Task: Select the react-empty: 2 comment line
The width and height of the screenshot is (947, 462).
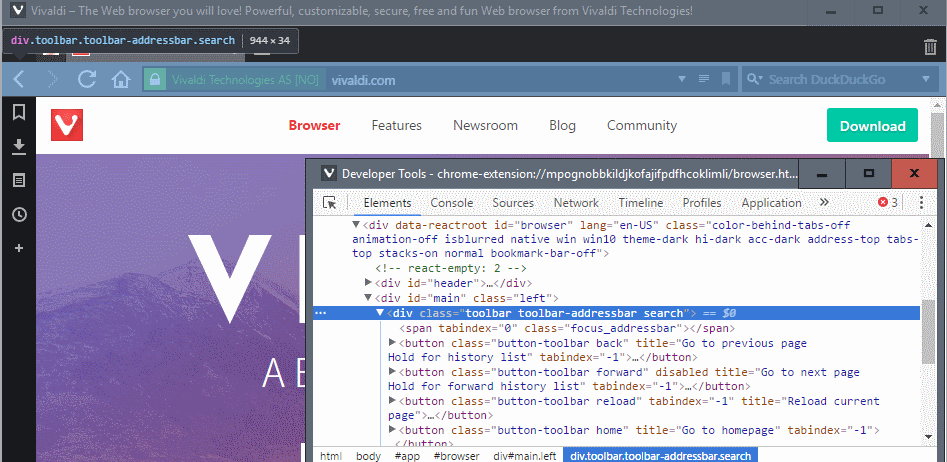Action: (x=451, y=268)
